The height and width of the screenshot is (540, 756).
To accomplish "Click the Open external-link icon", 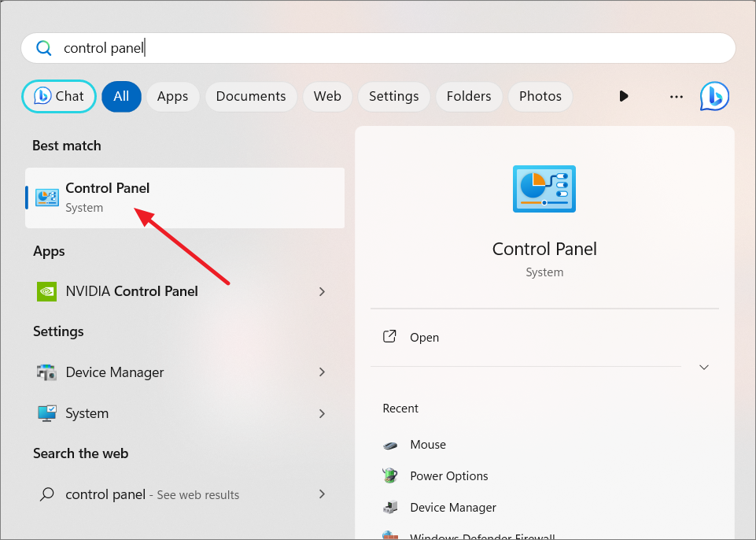I will pyautogui.click(x=389, y=336).
